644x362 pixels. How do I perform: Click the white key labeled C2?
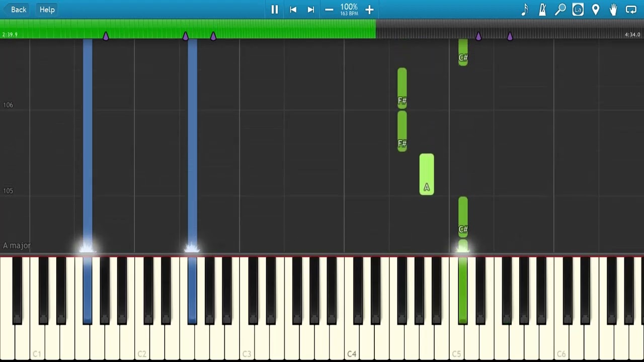(142, 342)
